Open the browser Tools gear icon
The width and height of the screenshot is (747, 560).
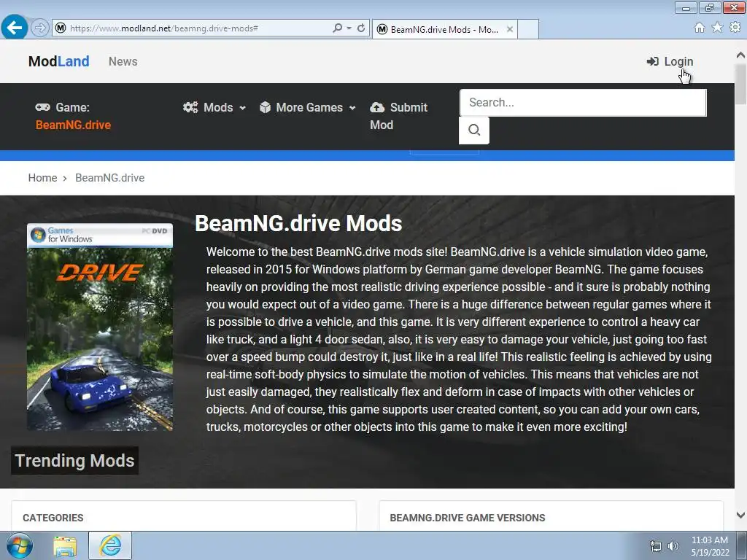pos(735,28)
